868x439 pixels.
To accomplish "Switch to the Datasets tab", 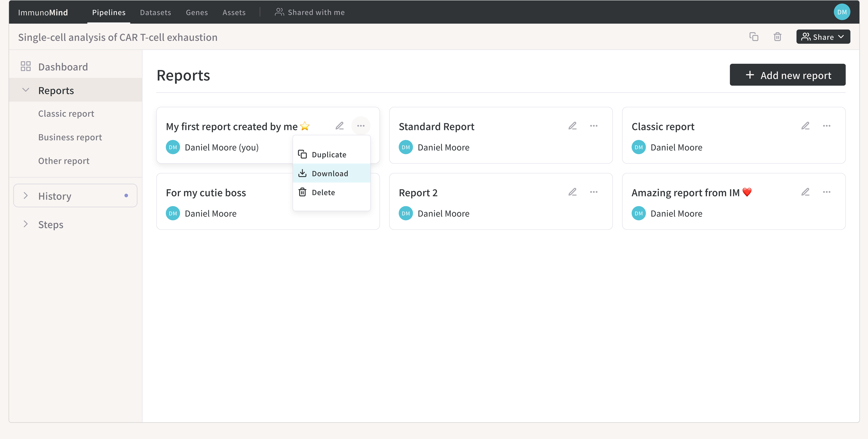I will pyautogui.click(x=155, y=12).
